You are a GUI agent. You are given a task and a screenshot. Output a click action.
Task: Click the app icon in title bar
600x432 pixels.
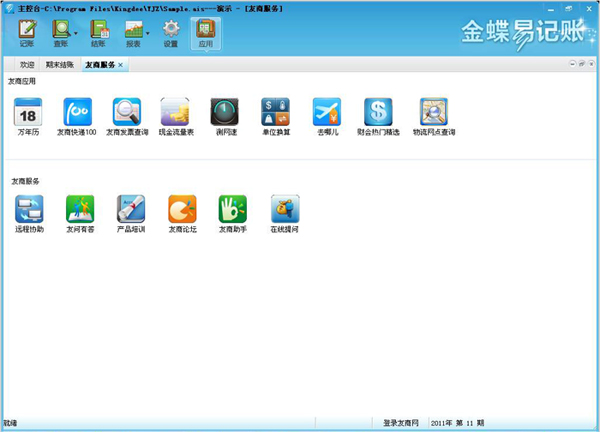click(10, 8)
